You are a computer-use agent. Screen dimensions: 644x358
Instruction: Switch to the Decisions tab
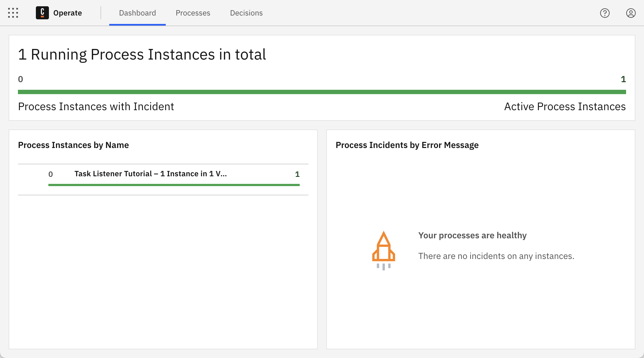(246, 13)
